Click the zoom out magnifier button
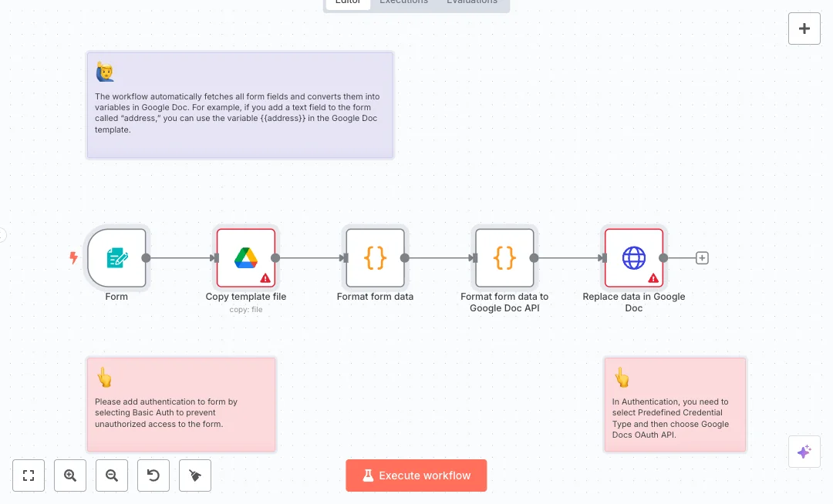 pyautogui.click(x=112, y=475)
